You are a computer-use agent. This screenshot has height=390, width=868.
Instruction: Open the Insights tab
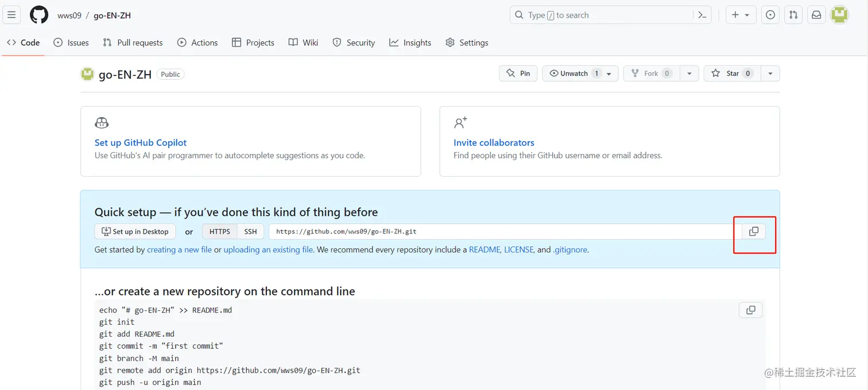(410, 42)
